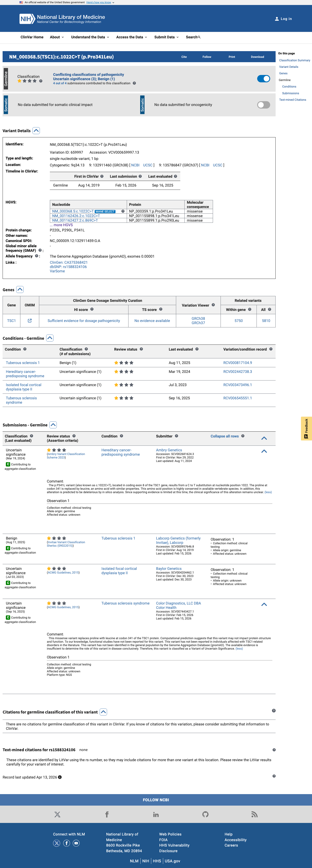Collapse the Submissions - Germline section

tap(53, 425)
